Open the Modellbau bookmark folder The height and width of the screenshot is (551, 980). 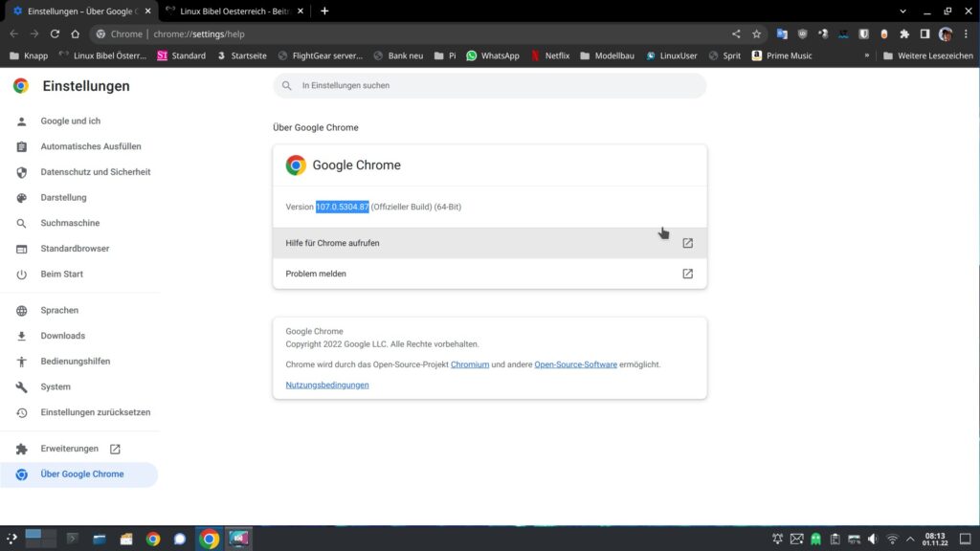click(x=607, y=55)
